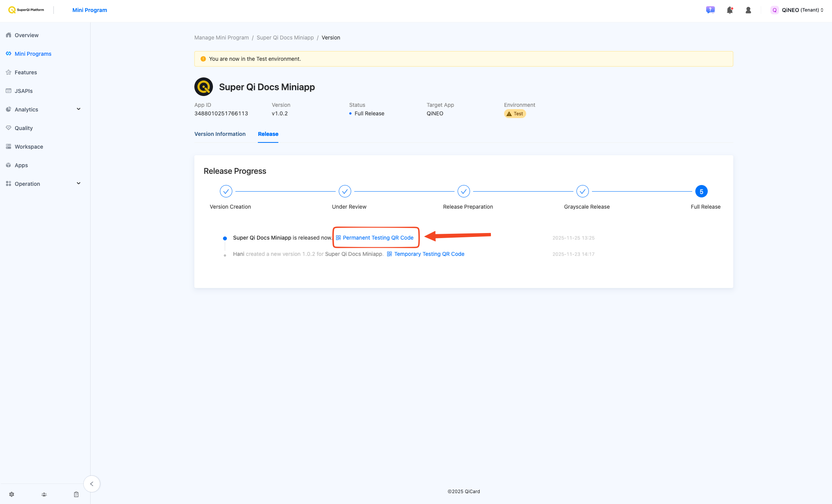Select the Release tab

(268, 134)
